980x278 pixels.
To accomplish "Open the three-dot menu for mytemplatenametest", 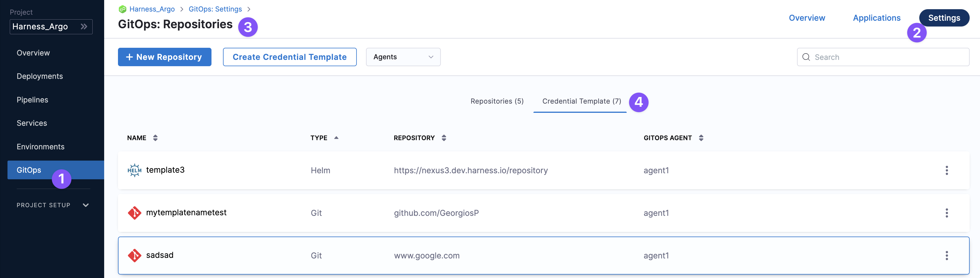I will click(947, 213).
